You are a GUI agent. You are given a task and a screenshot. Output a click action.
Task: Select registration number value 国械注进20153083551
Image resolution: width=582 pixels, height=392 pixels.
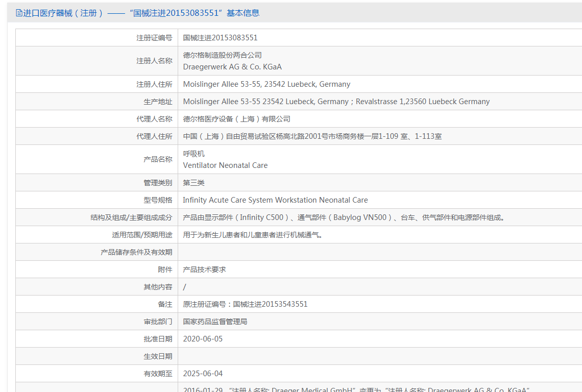coord(220,38)
